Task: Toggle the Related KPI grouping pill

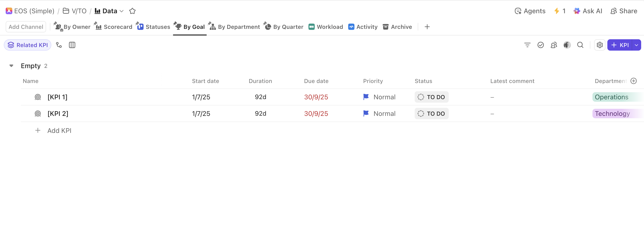Action: click(x=27, y=45)
